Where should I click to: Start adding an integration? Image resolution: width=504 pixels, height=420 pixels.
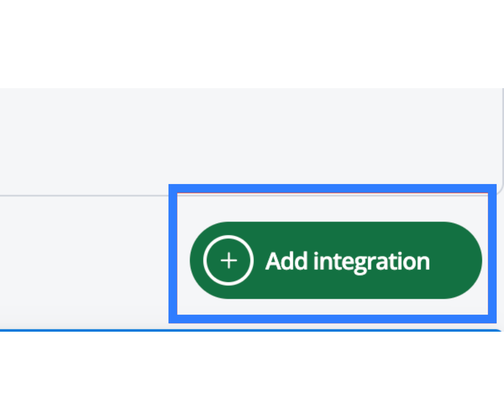tap(336, 260)
